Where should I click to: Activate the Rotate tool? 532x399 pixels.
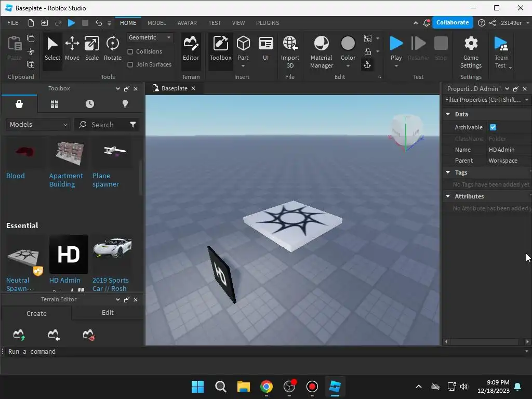113,49
